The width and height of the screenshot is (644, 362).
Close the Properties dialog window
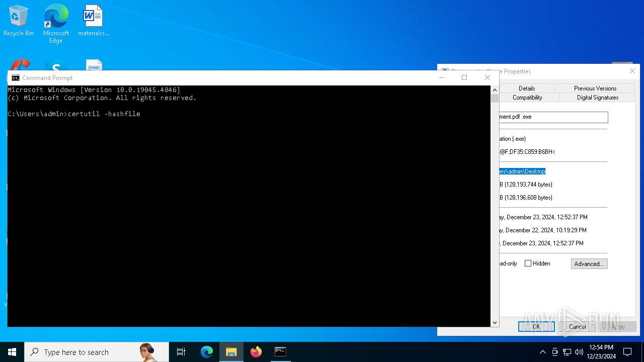632,71
